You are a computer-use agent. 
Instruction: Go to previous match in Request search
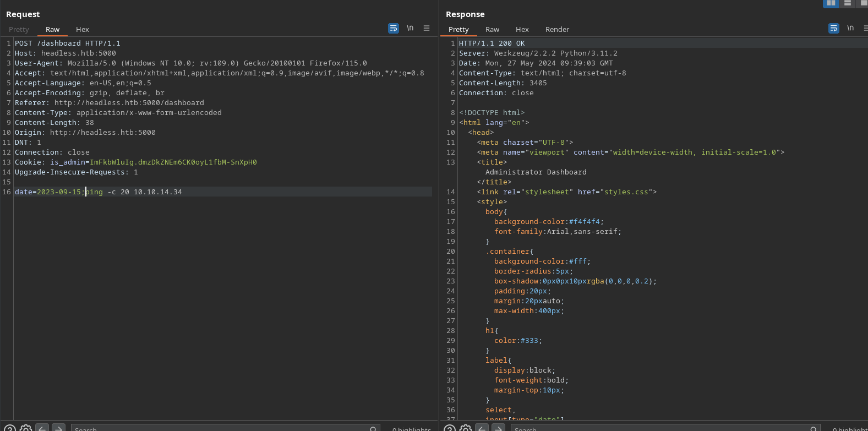tap(42, 428)
